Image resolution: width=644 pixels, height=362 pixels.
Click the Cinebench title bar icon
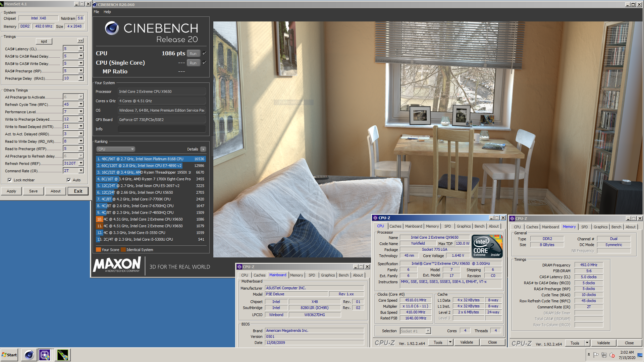pos(95,5)
